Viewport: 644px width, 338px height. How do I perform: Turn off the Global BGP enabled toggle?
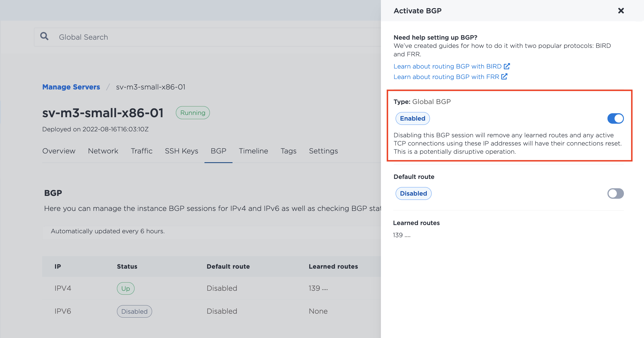click(615, 118)
